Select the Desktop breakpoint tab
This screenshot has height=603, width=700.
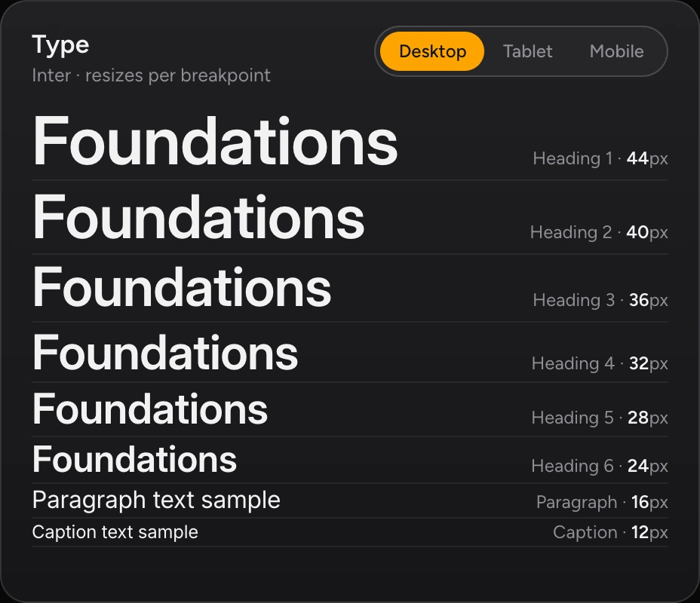[431, 51]
